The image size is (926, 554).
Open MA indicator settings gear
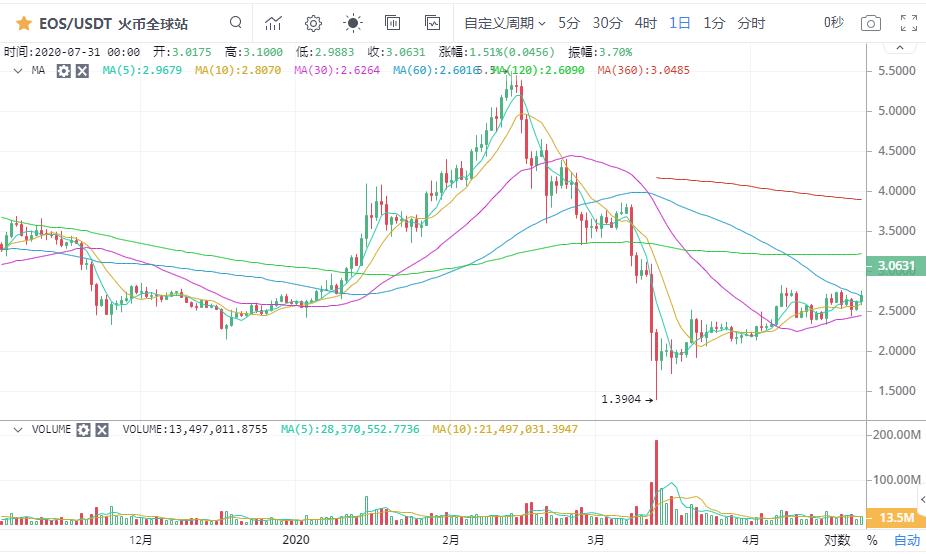(x=63, y=70)
